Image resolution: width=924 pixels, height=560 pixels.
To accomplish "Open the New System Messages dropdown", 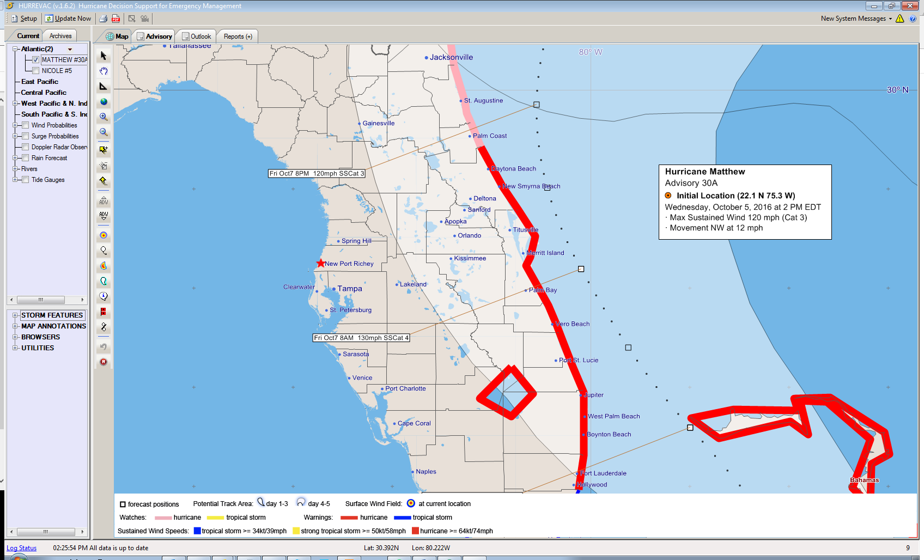I will [x=856, y=19].
